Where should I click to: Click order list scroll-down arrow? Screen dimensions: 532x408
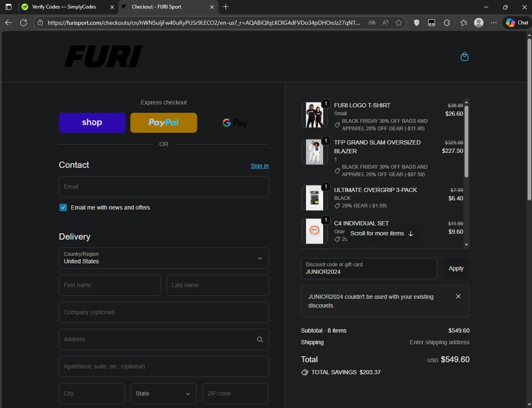tap(466, 245)
